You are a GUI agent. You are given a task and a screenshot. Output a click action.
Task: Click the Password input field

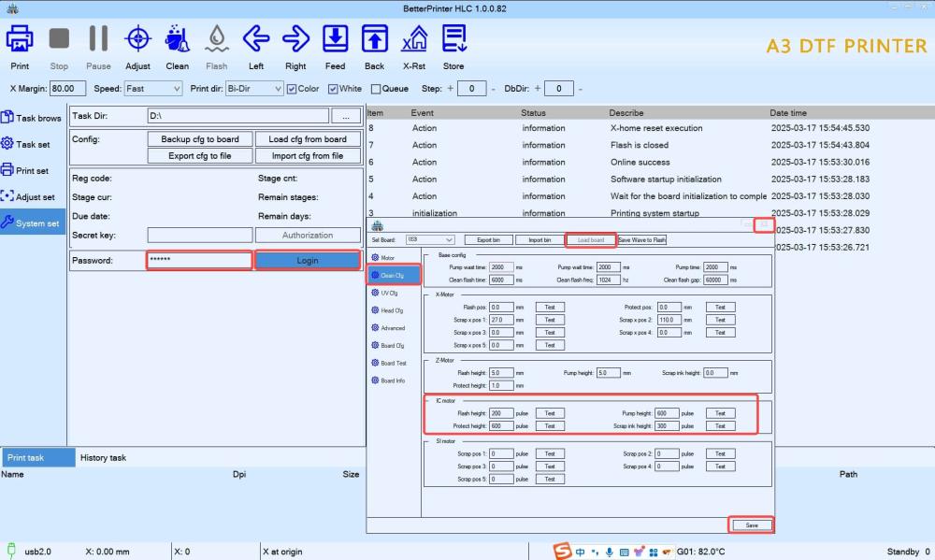coord(200,261)
